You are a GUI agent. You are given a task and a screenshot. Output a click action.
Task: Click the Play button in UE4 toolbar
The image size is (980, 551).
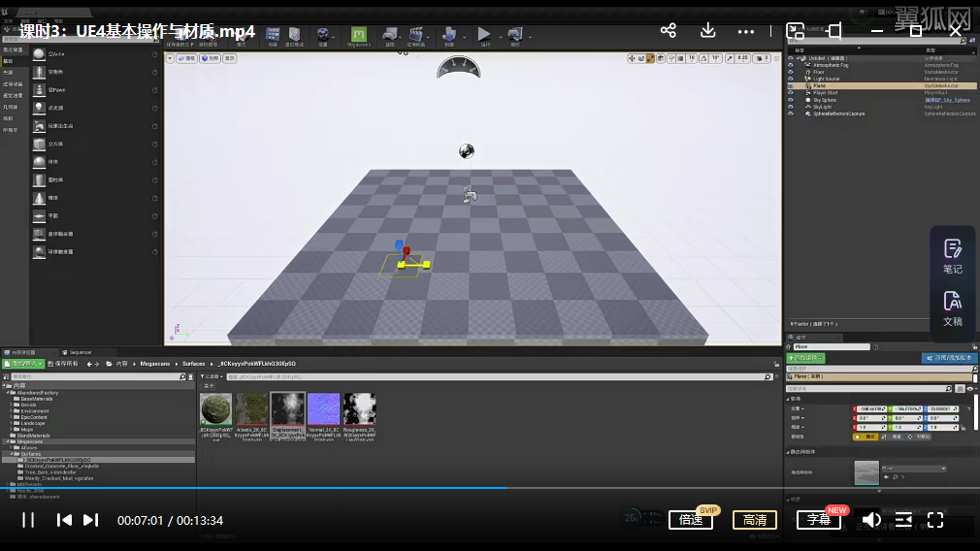[x=484, y=36]
